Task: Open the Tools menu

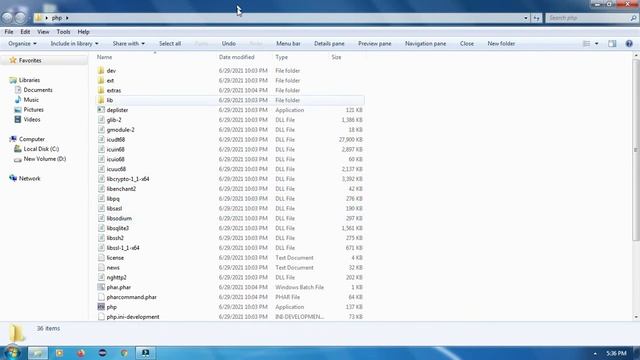Action: tap(63, 31)
